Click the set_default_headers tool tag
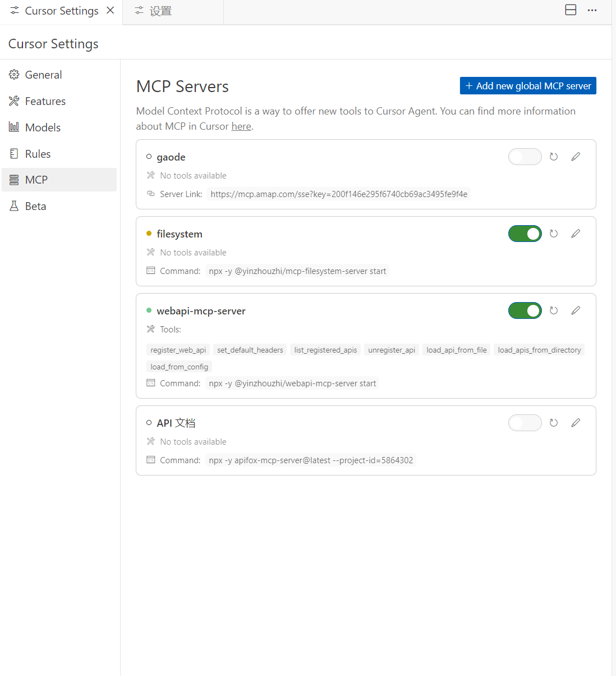Viewport: 616px width, 676px height. click(250, 350)
